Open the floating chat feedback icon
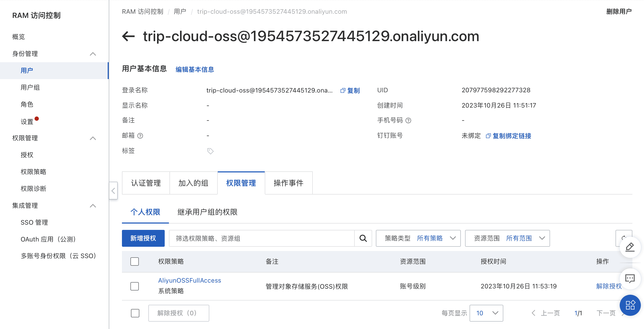The image size is (644, 329). click(630, 279)
